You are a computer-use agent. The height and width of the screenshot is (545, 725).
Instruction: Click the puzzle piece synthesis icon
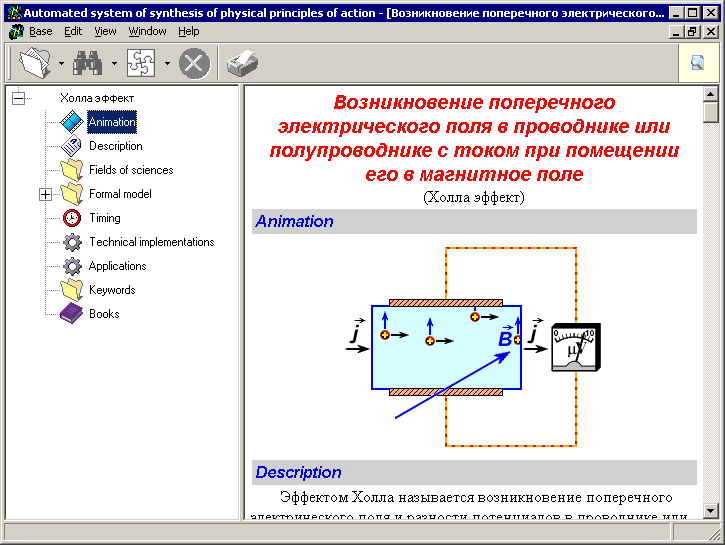[141, 64]
